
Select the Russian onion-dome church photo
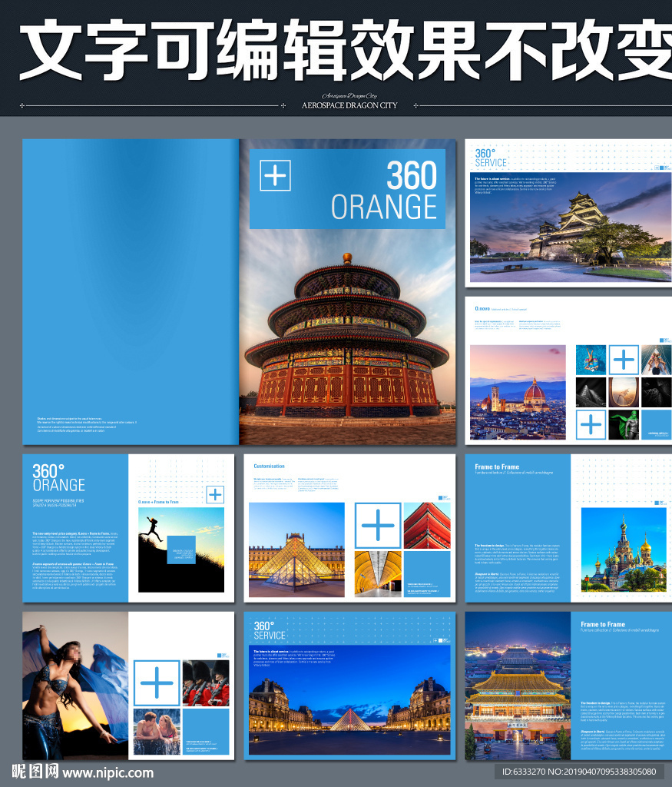click(x=624, y=550)
